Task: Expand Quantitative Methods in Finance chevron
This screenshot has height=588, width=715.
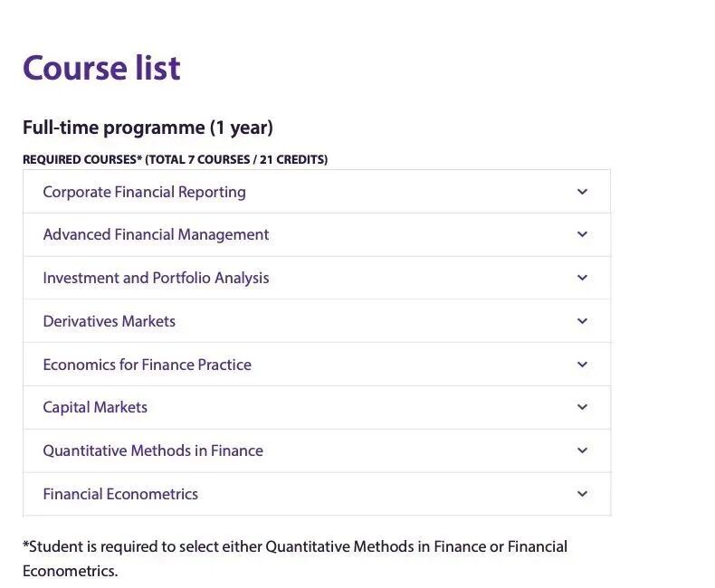Action: tap(582, 450)
